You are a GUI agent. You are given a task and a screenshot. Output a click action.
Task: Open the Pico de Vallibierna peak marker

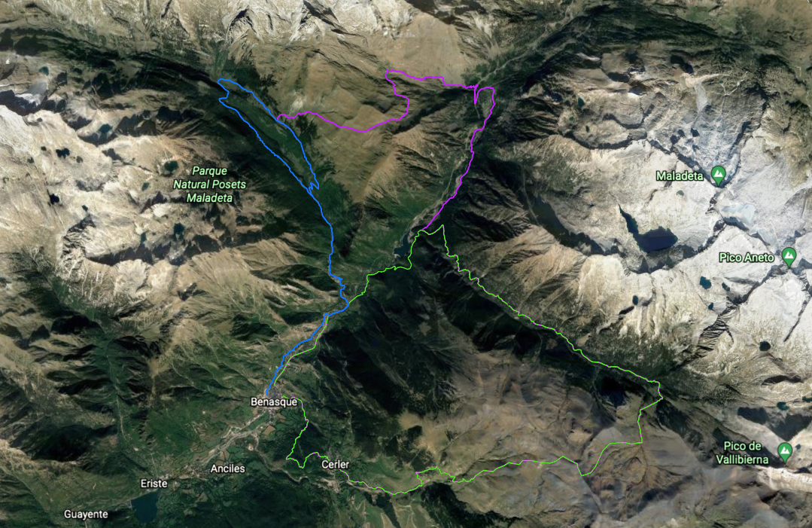coord(785,451)
